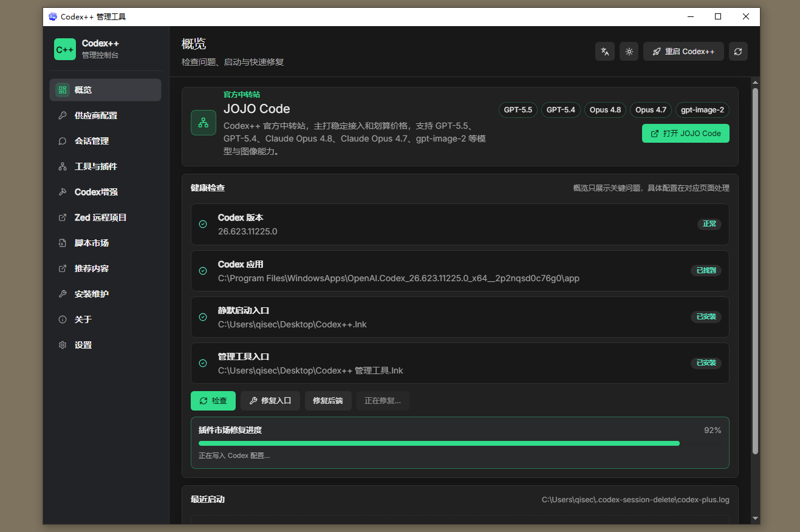This screenshot has height=532, width=800.
Task: Click the scrollbar down arrow
Action: [756, 519]
